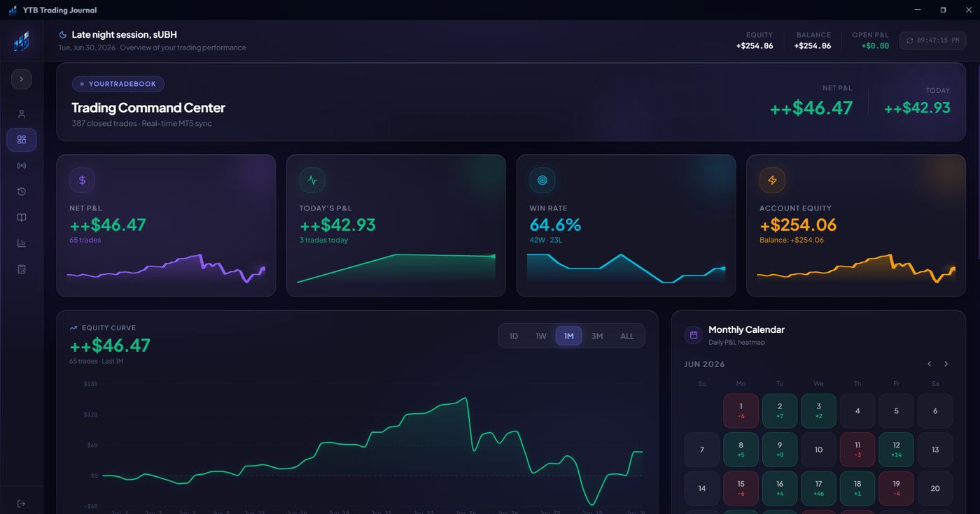Open the analytics bar chart icon
Screen dimensions: 980x514
click(x=22, y=243)
